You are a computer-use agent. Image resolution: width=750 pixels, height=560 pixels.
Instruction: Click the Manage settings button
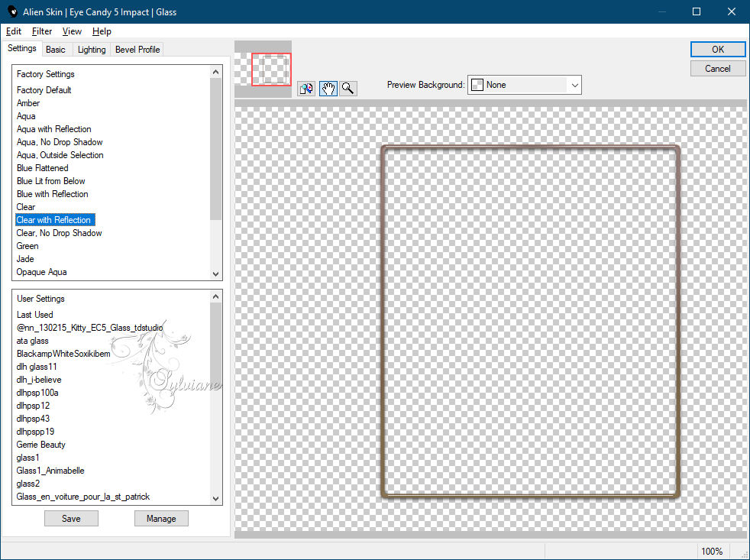click(161, 518)
